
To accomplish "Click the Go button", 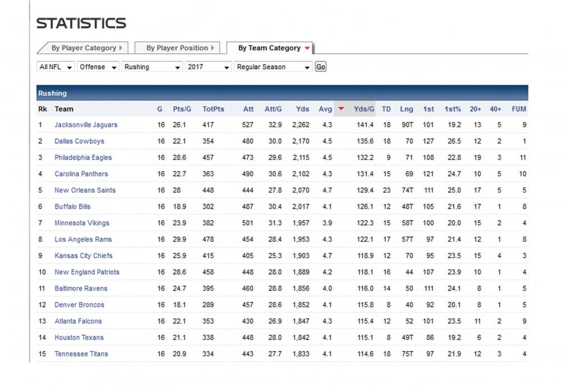I will pos(320,67).
